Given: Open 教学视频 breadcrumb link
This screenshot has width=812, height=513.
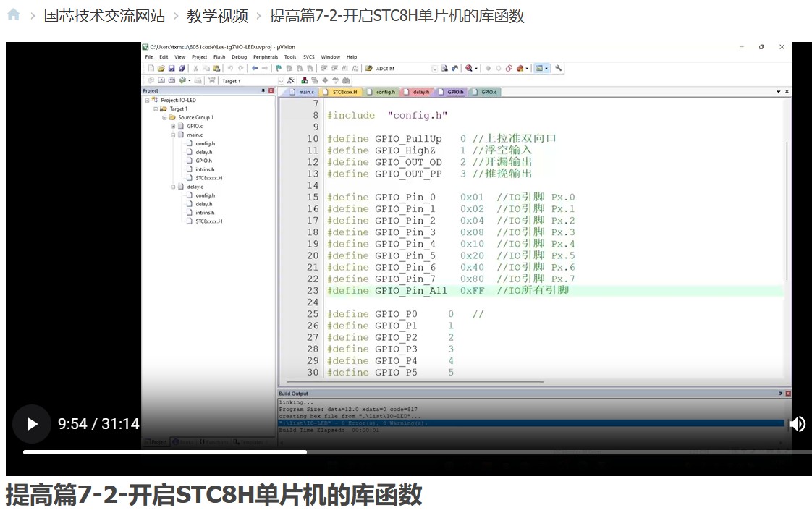Looking at the screenshot, I should tap(218, 15).
